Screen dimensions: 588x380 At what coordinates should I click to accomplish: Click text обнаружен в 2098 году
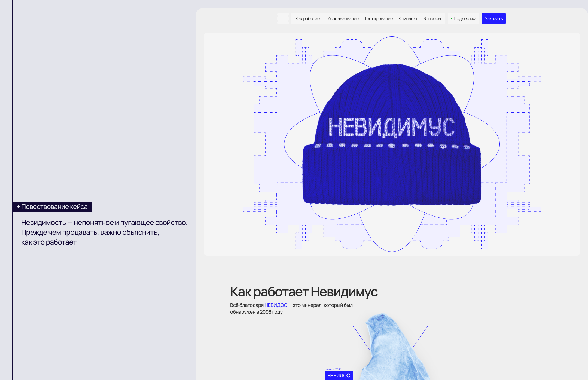(257, 312)
